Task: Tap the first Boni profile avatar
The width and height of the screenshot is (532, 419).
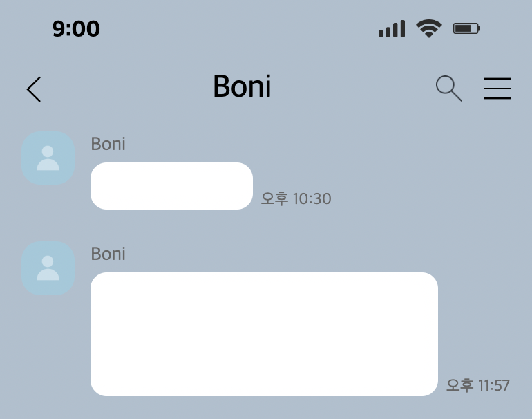Action: click(48, 158)
